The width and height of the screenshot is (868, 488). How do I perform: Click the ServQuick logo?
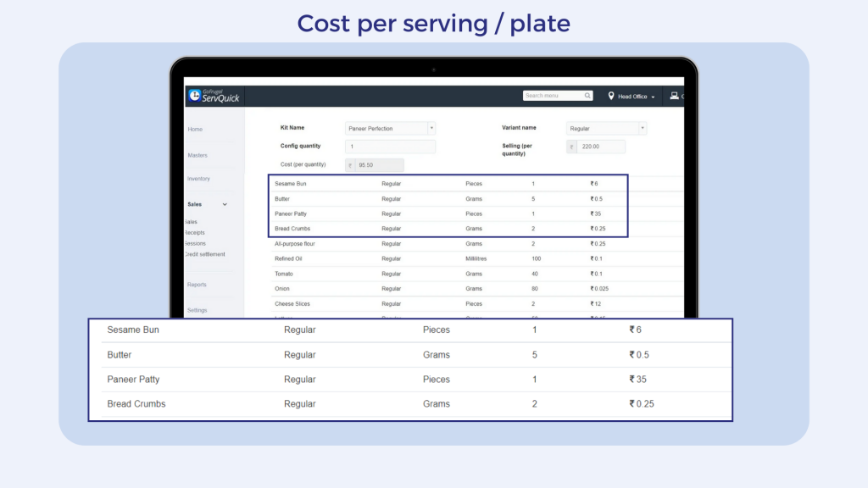pos(212,96)
